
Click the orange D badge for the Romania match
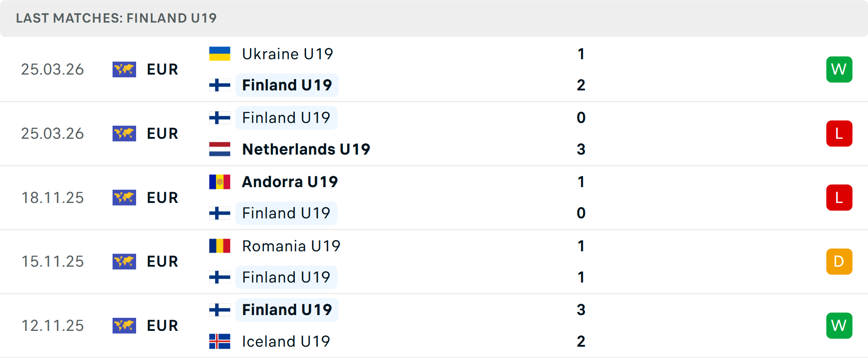coord(839,261)
